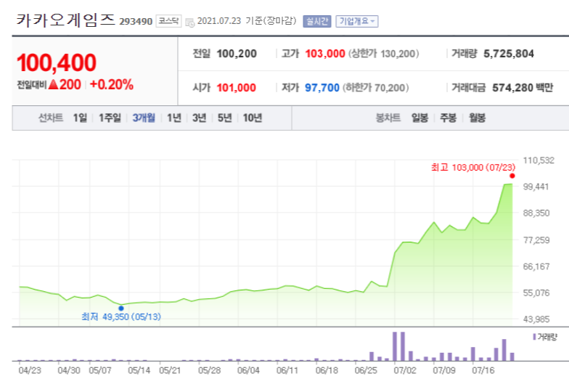The width and height of the screenshot is (569, 392).
Task: Click the 04/23 date axis label
Action: click(x=30, y=370)
